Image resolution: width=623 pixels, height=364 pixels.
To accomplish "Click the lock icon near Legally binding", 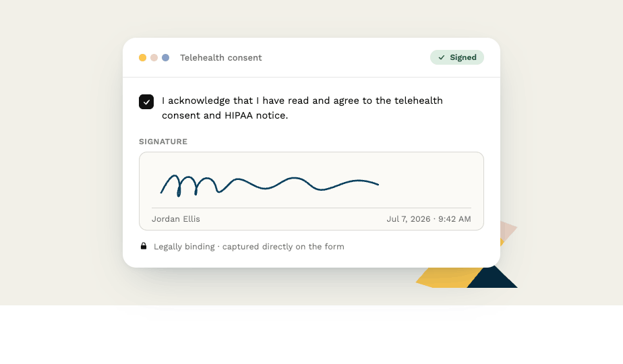I will (x=144, y=246).
